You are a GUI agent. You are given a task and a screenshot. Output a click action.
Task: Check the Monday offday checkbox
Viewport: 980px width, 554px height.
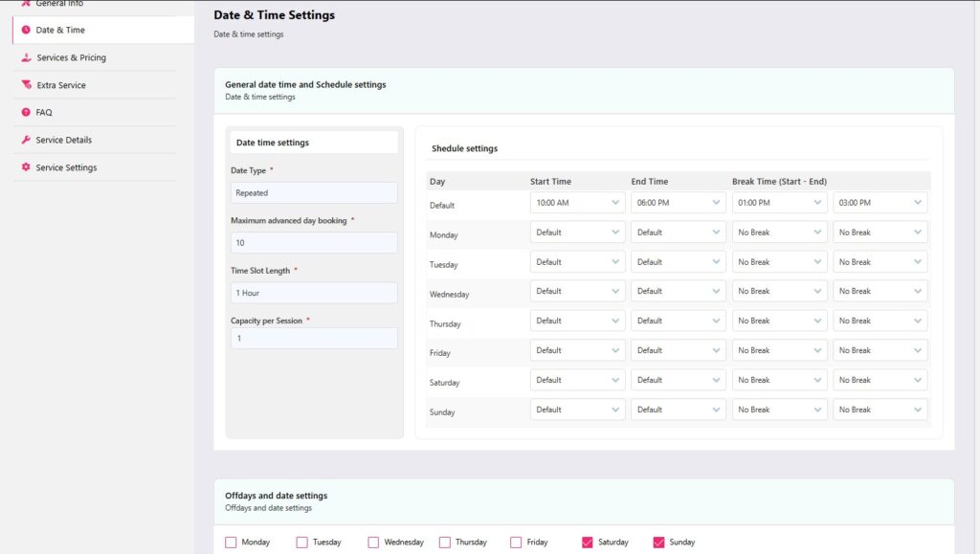(232, 542)
